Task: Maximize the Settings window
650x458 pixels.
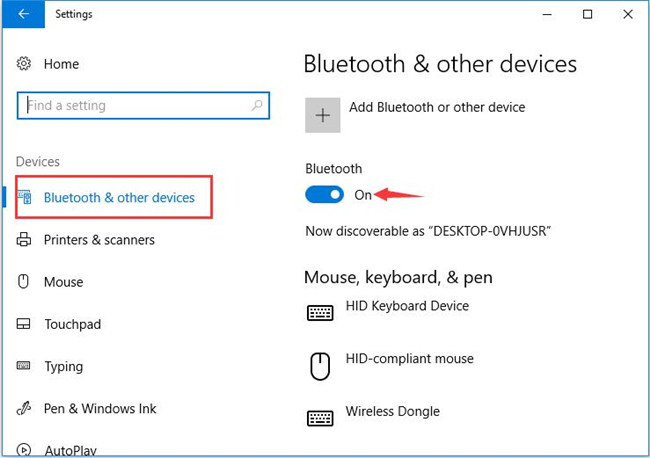Action: point(587,14)
